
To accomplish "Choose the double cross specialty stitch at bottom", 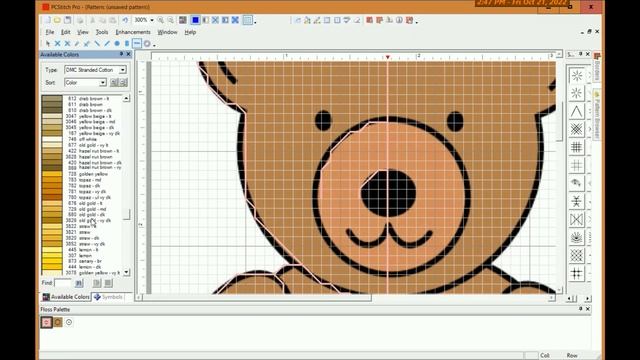I will click(x=576, y=273).
